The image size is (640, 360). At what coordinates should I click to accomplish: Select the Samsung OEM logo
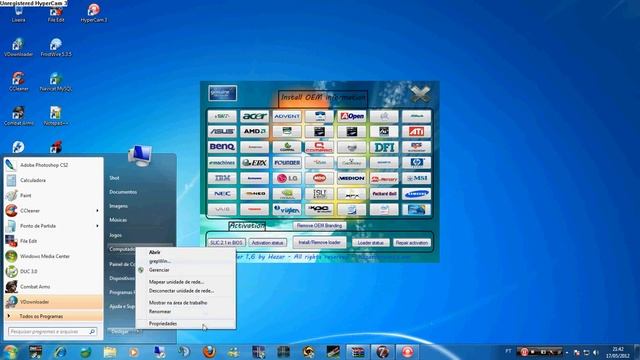pyautogui.click(x=416, y=193)
